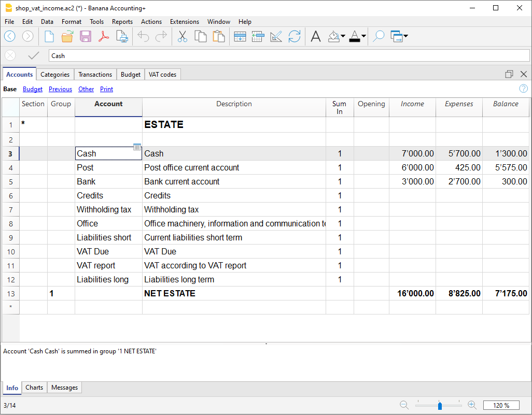Copy selection with the copy icon

201,36
